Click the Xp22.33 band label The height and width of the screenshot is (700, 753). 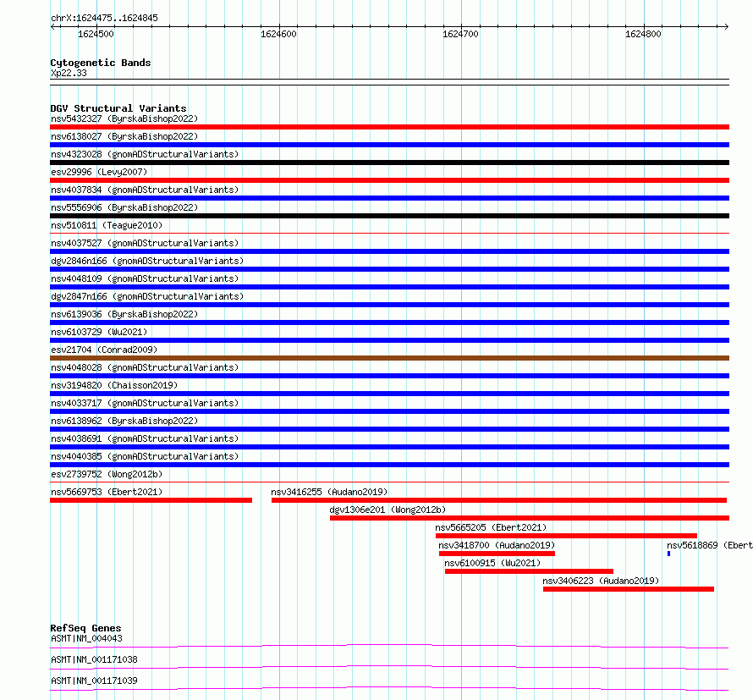coord(69,73)
